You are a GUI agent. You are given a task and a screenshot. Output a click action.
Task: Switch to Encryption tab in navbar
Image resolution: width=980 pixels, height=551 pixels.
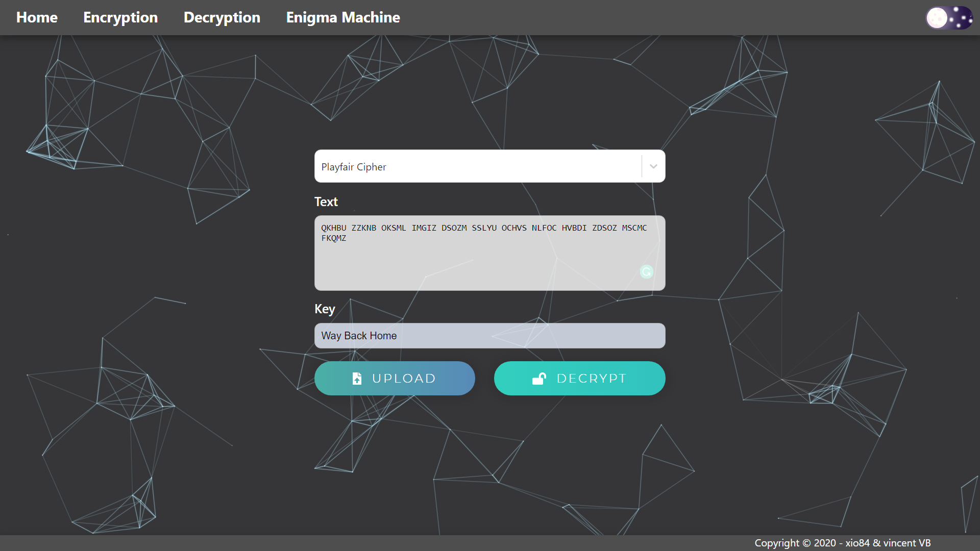[121, 17]
